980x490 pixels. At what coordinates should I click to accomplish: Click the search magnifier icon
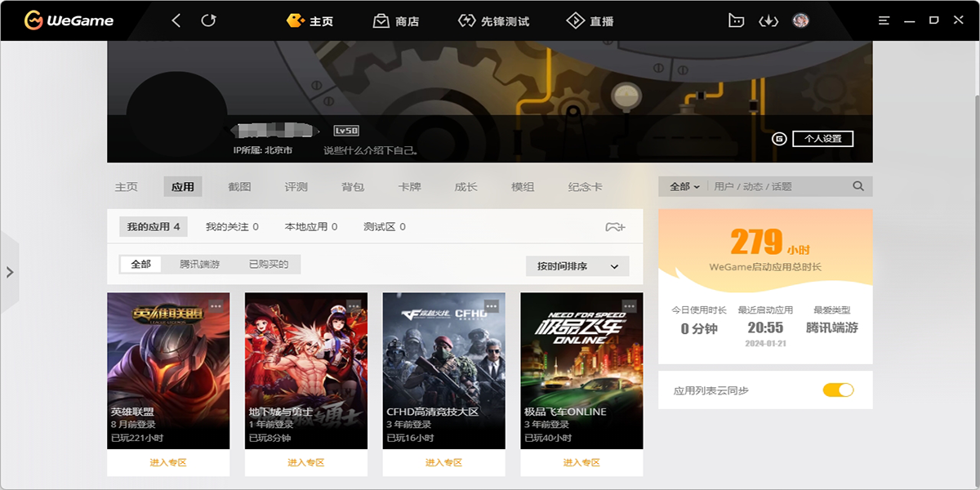858,186
